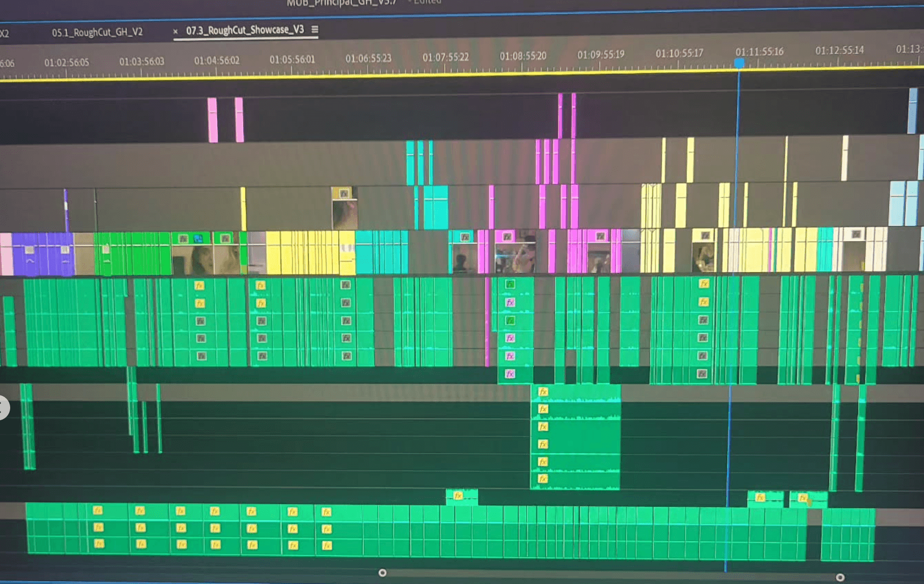Switch to the 05.1_RoughCut_GH_V2 sequence tab
Viewport: 924px width, 584px height.
pos(97,32)
